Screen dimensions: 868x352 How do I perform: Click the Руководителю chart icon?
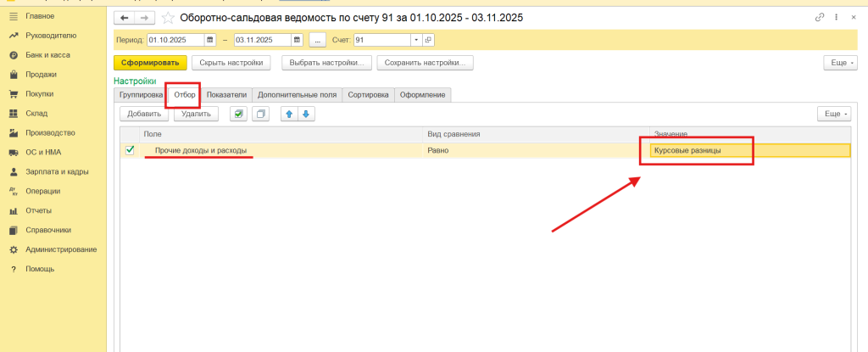14,36
